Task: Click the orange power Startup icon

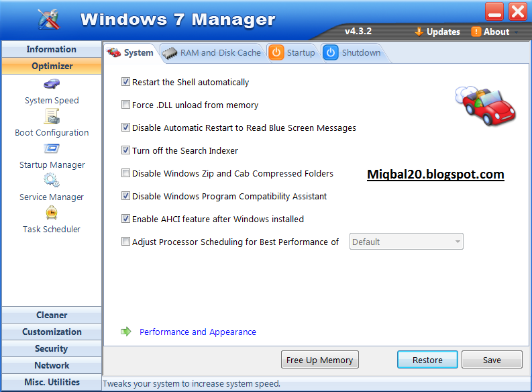Action: click(x=276, y=52)
